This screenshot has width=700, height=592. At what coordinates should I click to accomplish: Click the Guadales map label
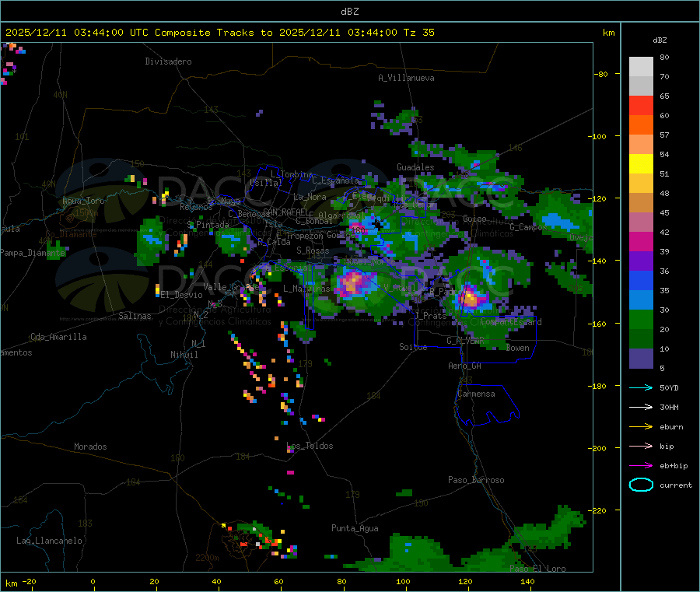tap(415, 167)
